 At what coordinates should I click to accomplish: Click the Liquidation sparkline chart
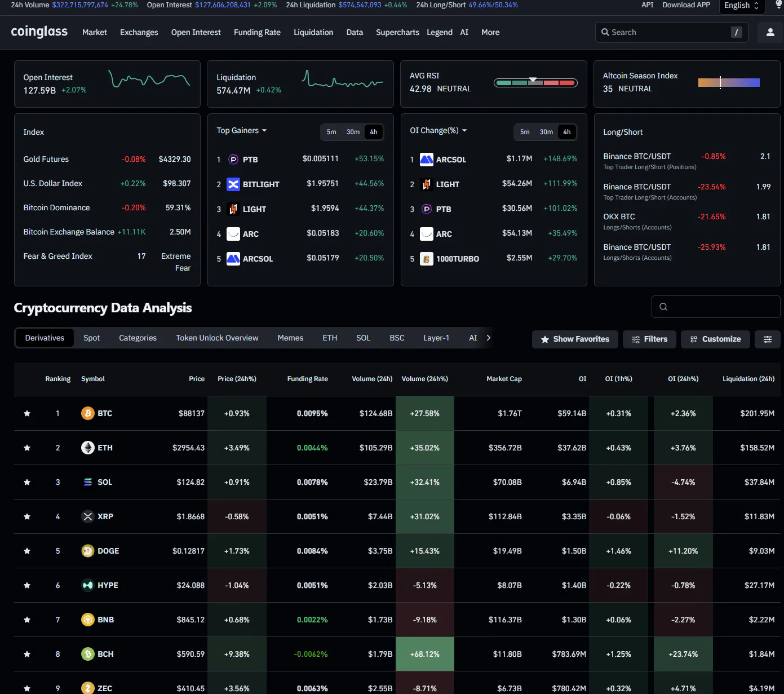343,80
